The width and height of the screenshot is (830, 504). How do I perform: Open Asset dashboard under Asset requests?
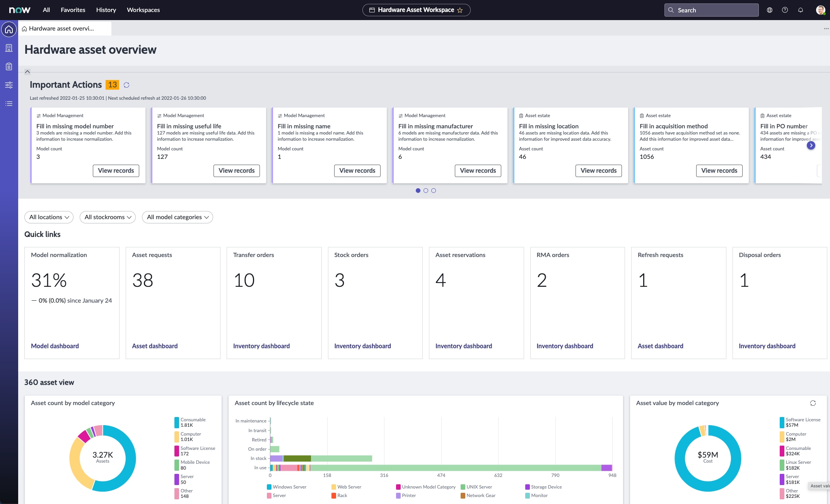(x=155, y=346)
